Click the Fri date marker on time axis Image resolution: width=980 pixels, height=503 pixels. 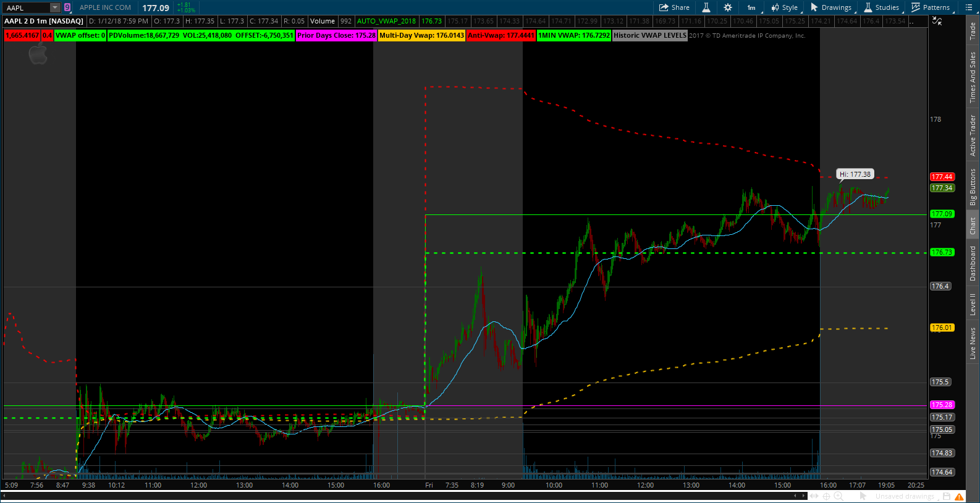click(429, 485)
